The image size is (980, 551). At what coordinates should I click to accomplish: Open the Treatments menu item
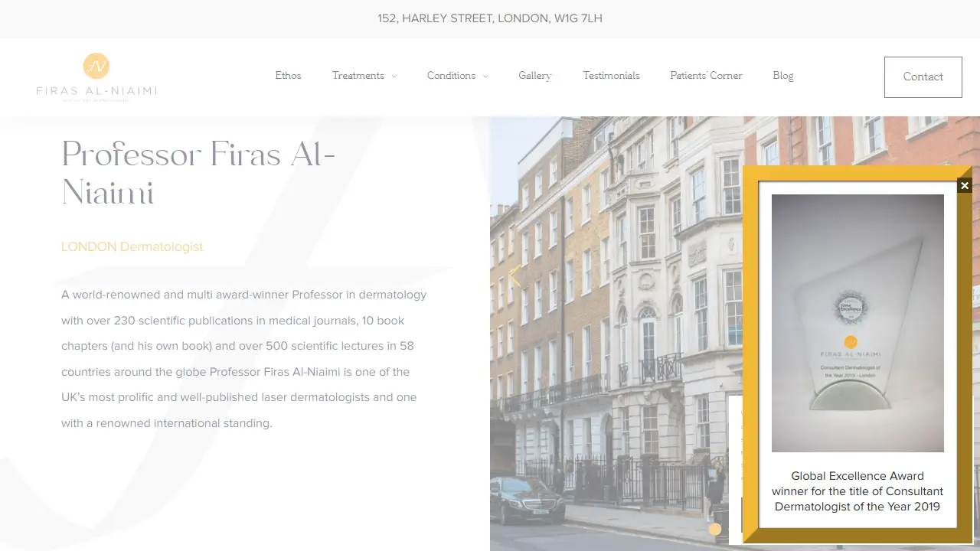click(358, 76)
